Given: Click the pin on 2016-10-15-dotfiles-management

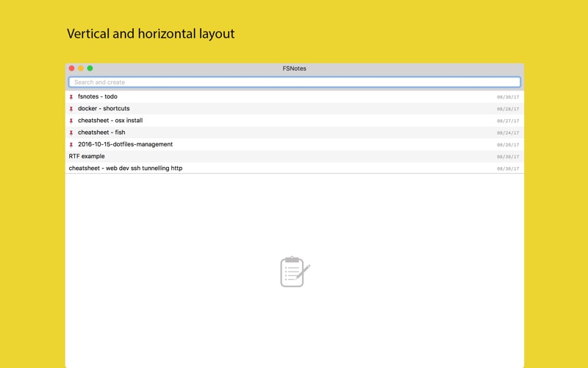Looking at the screenshot, I should (x=71, y=144).
